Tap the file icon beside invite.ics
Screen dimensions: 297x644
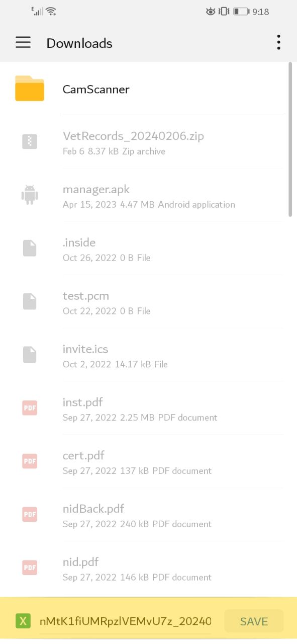click(30, 354)
